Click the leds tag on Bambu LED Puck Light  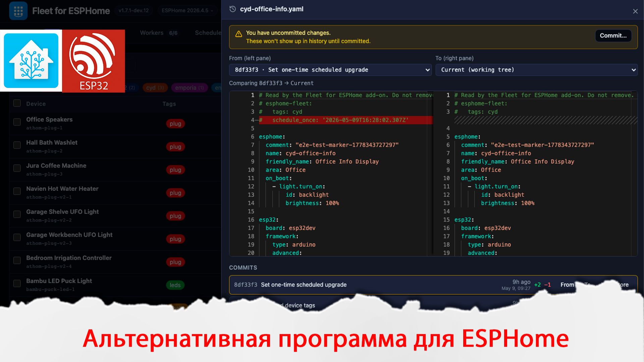coord(175,285)
